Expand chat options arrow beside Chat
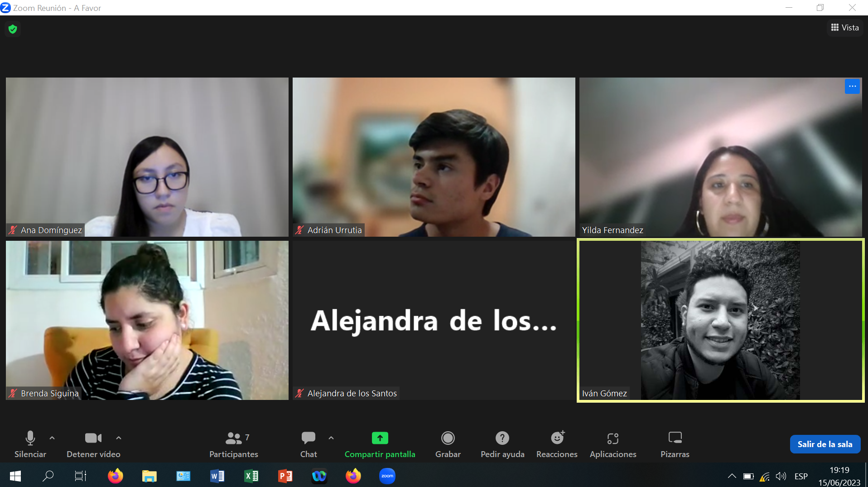This screenshot has height=487, width=868. point(331,438)
